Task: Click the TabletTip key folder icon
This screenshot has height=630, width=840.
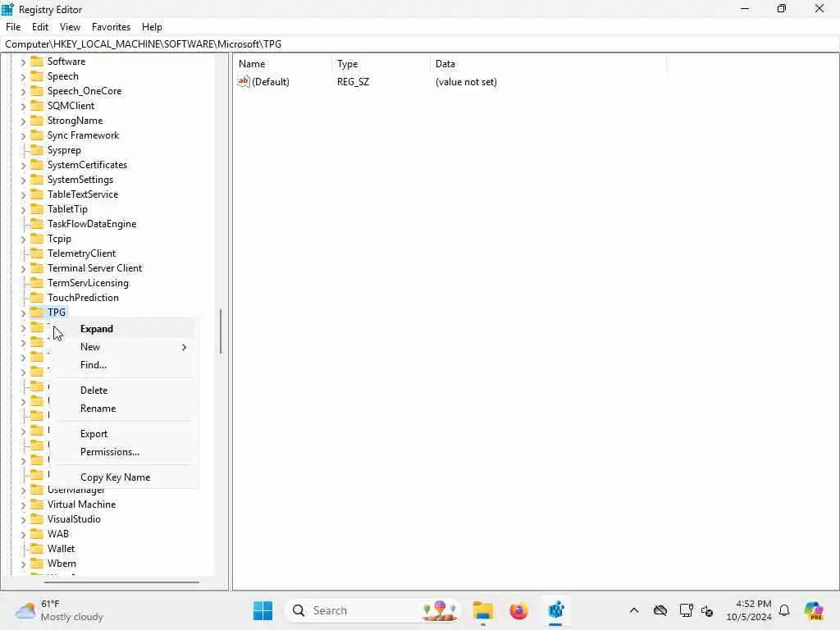Action: 36,209
